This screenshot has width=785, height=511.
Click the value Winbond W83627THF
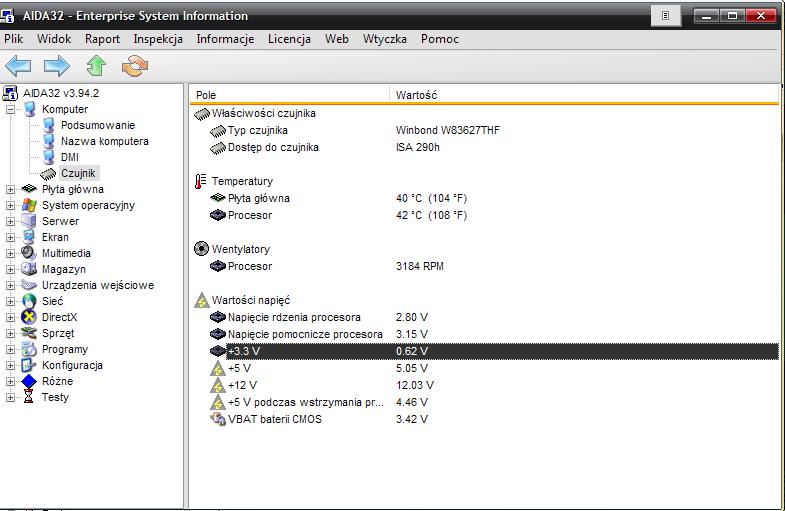[448, 130]
